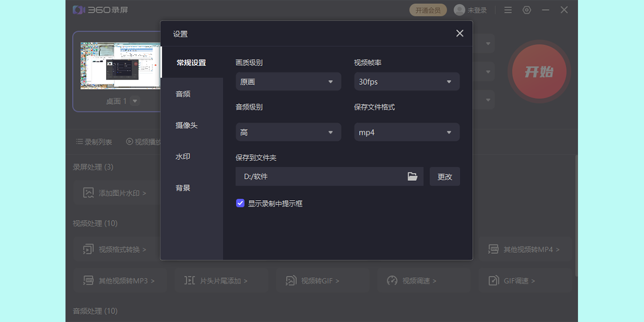Click the user avatar icon
This screenshot has height=322, width=644.
459,10
